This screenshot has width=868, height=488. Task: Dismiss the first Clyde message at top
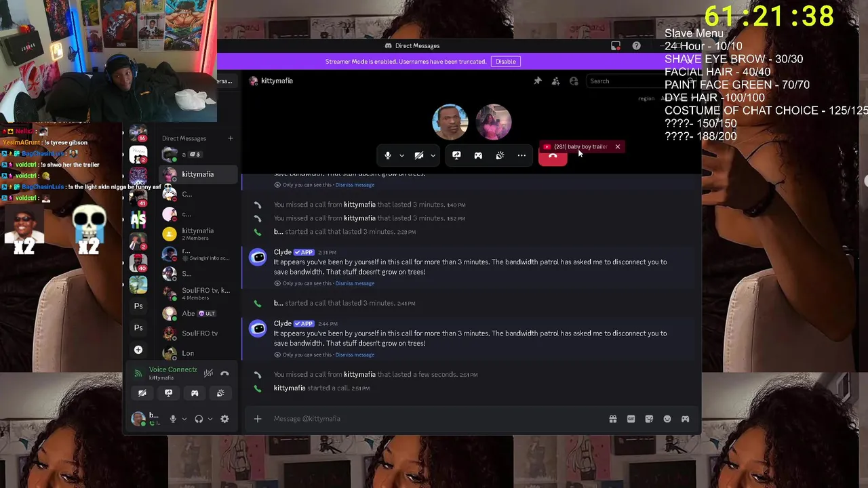tap(355, 185)
